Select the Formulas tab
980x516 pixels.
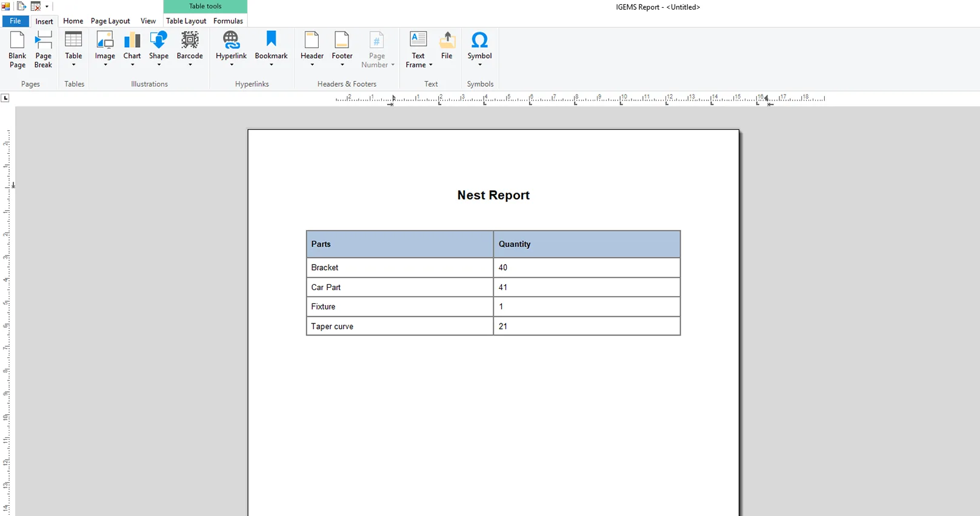coord(228,21)
